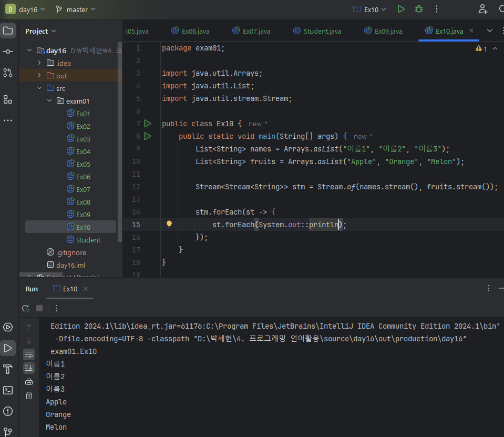Open the master branch dropdown

[76, 9]
